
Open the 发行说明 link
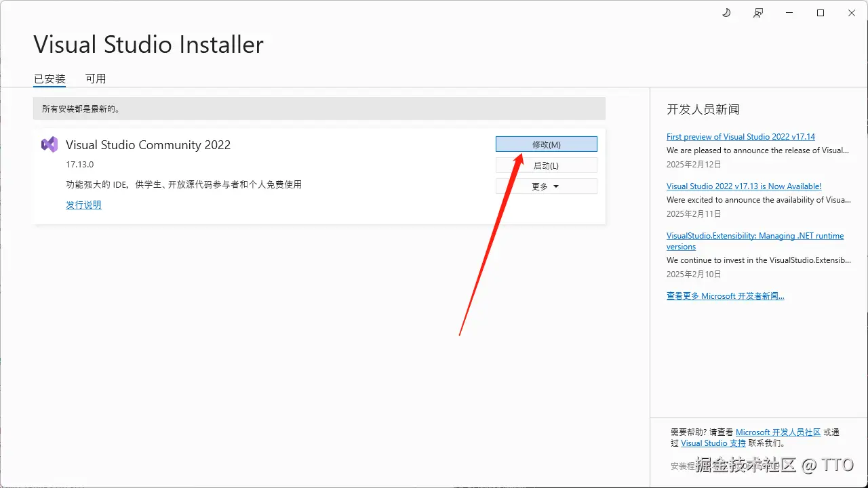tap(83, 204)
